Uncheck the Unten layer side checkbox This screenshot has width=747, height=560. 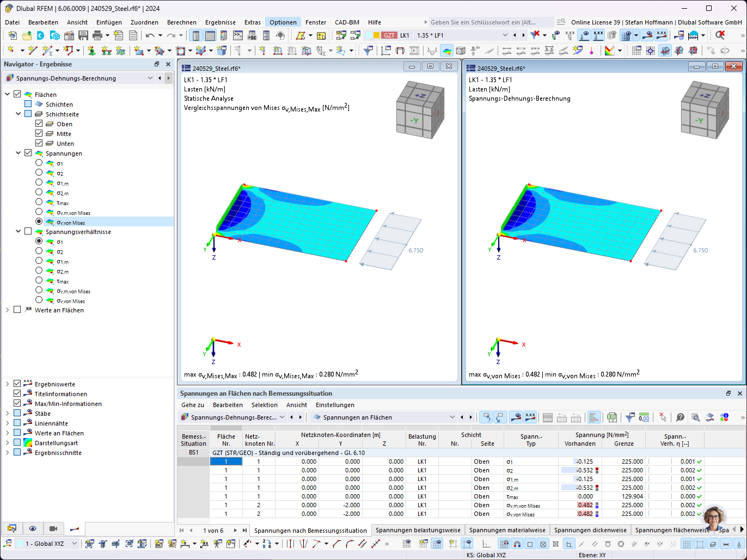pos(39,144)
